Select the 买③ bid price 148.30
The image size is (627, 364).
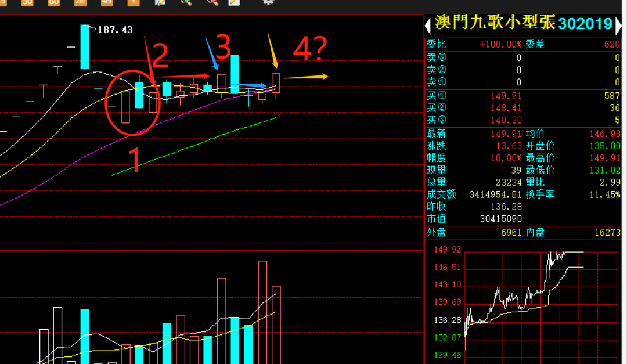[x=506, y=120]
